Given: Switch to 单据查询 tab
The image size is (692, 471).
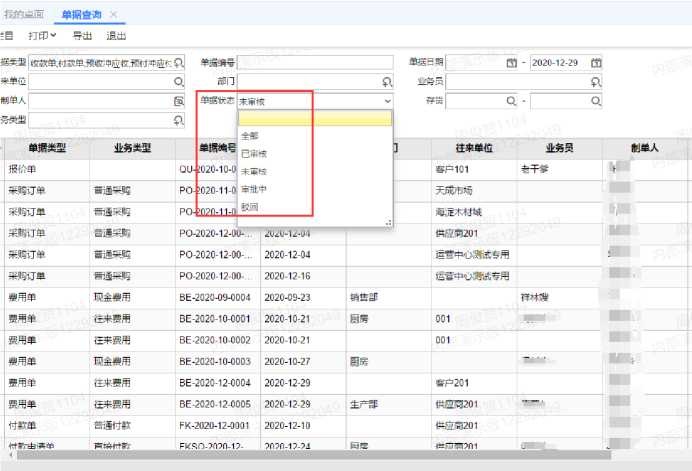Looking at the screenshot, I should (x=82, y=15).
